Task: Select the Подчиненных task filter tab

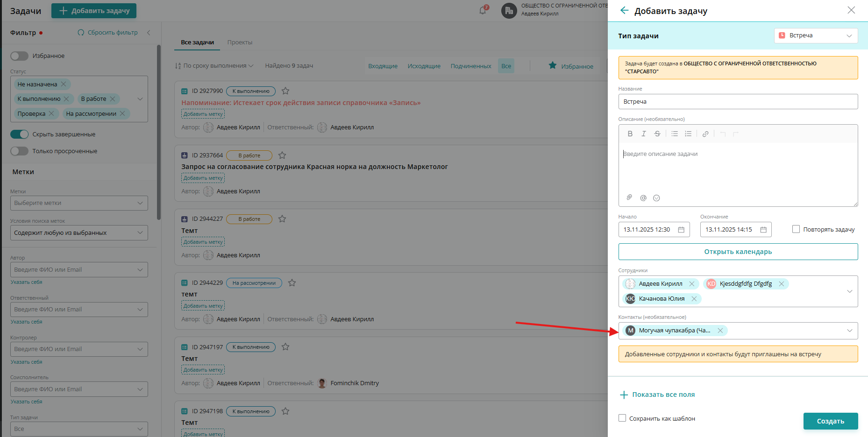Action: tap(471, 66)
